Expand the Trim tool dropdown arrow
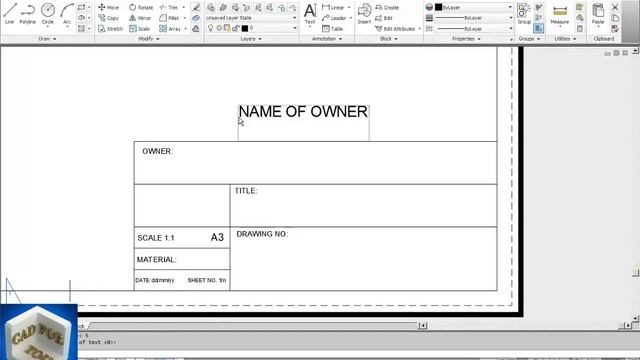The height and width of the screenshot is (360, 640). pyautogui.click(x=184, y=7)
